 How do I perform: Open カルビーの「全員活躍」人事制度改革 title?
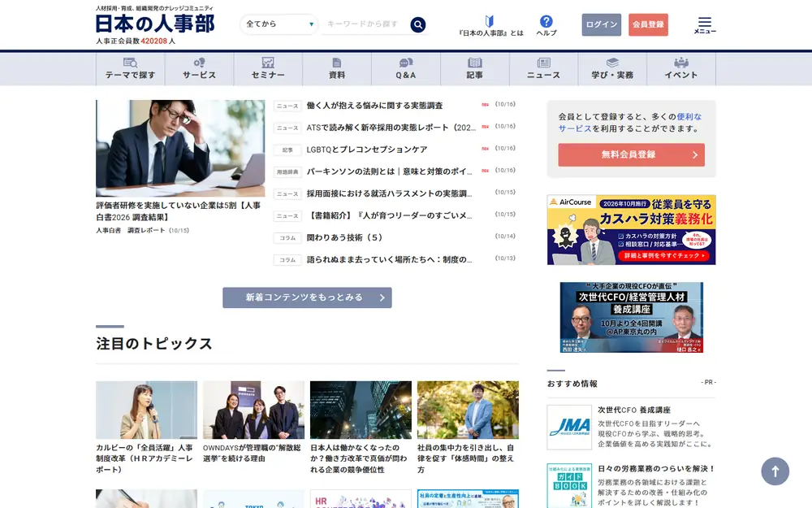point(145,458)
